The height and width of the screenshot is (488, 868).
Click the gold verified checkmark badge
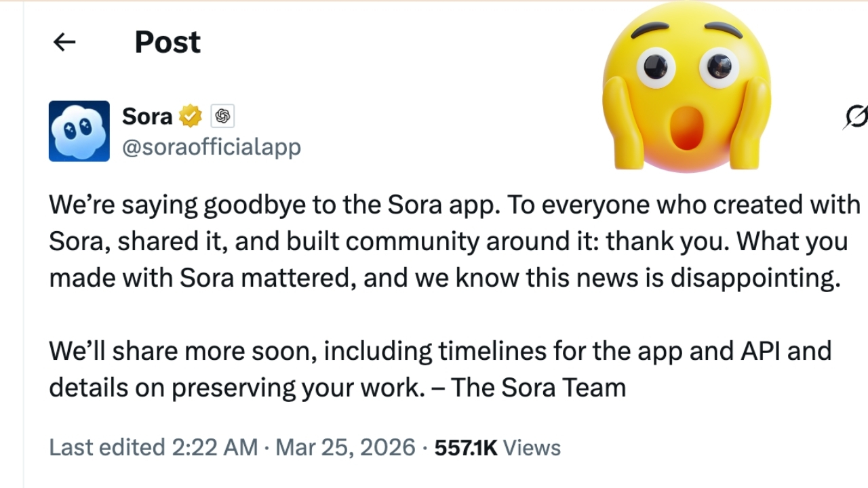191,116
